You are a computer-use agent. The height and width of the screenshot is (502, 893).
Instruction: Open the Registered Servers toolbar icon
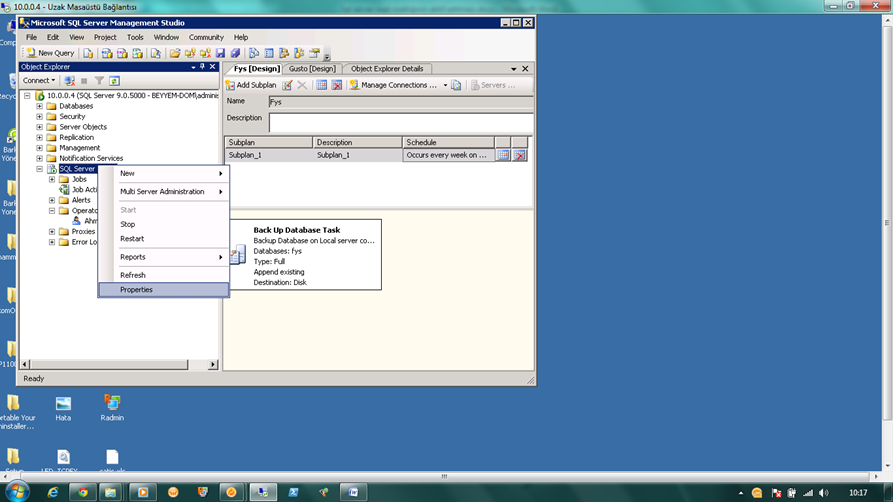click(254, 53)
